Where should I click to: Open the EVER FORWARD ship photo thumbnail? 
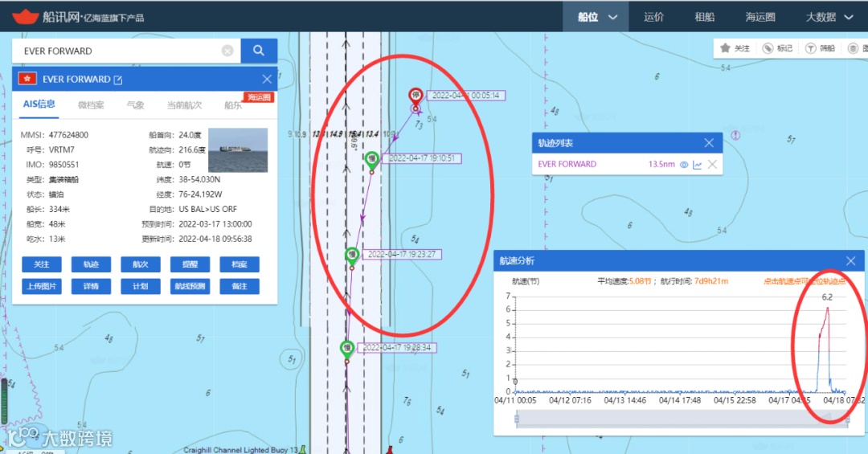coord(238,150)
